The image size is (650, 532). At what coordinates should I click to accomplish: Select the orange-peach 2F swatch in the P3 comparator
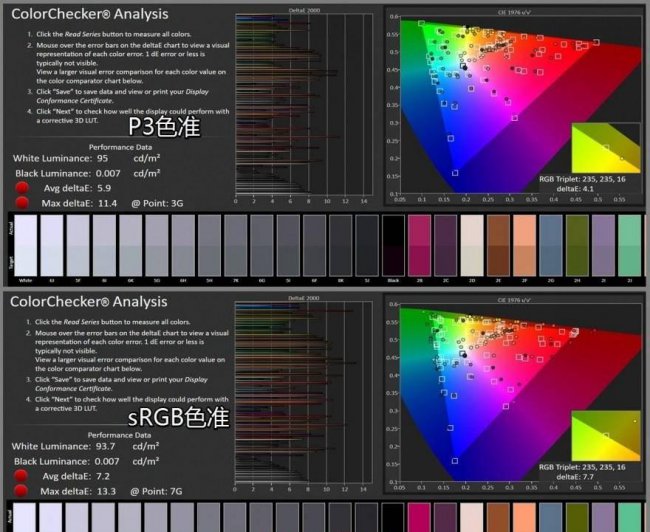coord(525,245)
